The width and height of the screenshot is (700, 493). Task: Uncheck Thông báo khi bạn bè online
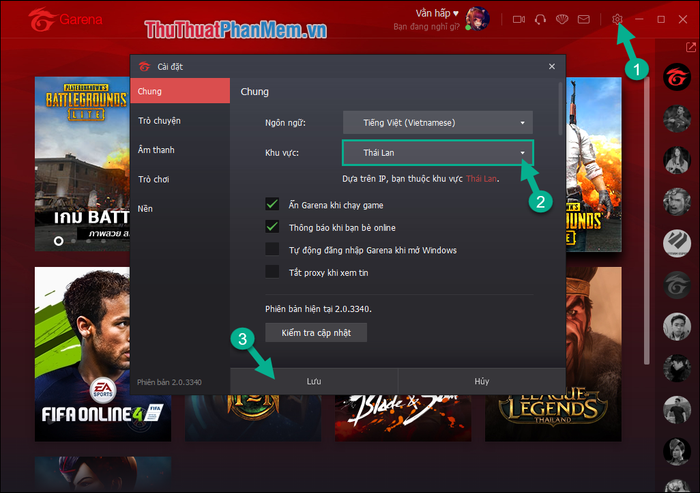tap(272, 227)
